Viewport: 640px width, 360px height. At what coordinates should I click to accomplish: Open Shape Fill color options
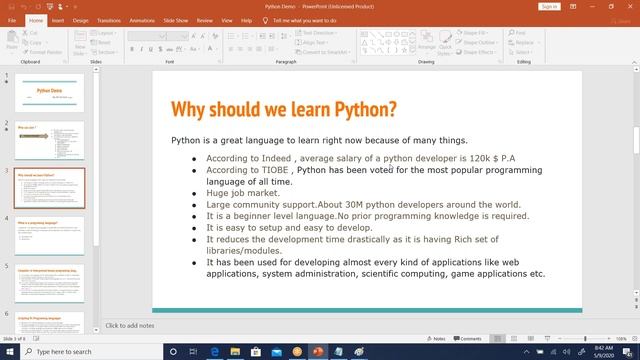click(472, 33)
